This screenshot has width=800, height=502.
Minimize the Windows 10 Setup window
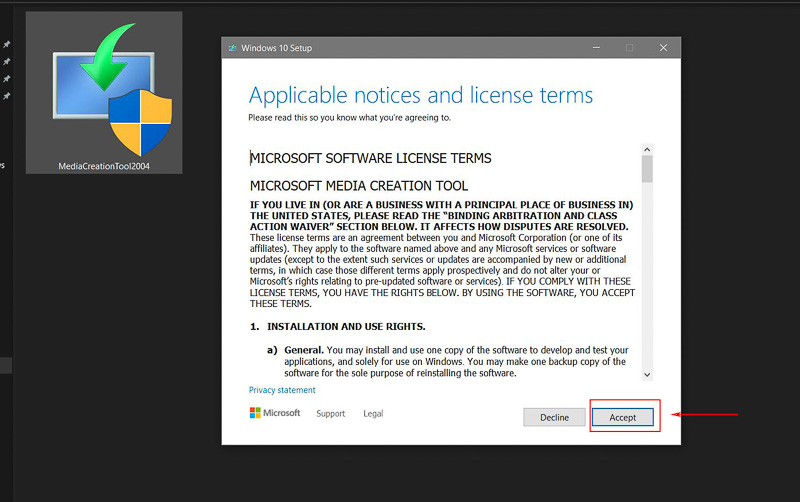[595, 48]
